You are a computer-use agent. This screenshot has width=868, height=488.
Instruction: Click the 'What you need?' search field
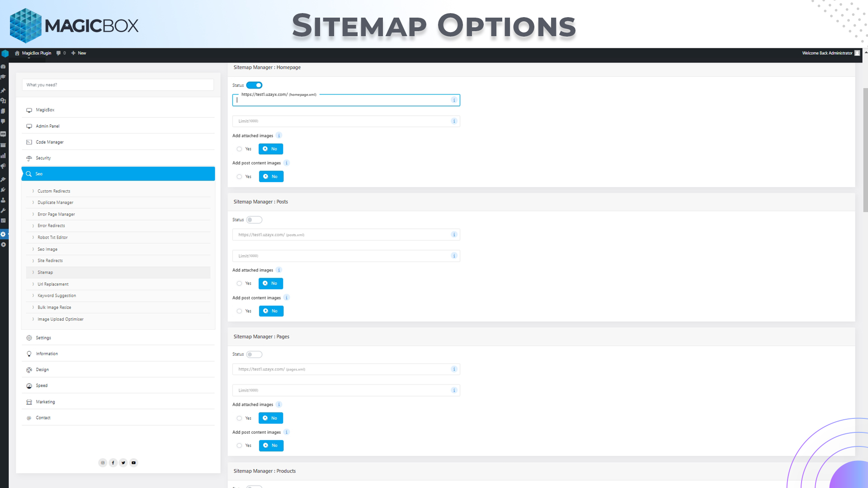tap(118, 85)
